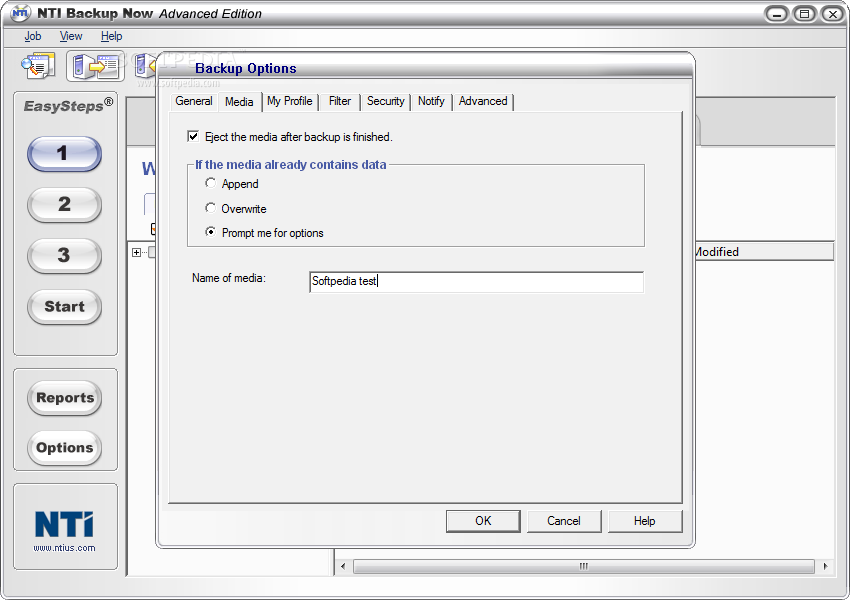Minimize the NTI Backup Now window
851x601 pixels.
[777, 14]
